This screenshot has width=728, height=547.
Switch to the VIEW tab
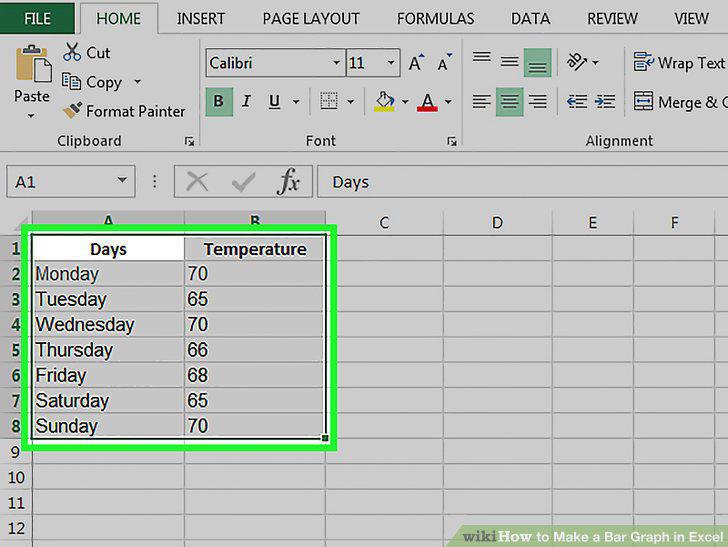tap(691, 18)
